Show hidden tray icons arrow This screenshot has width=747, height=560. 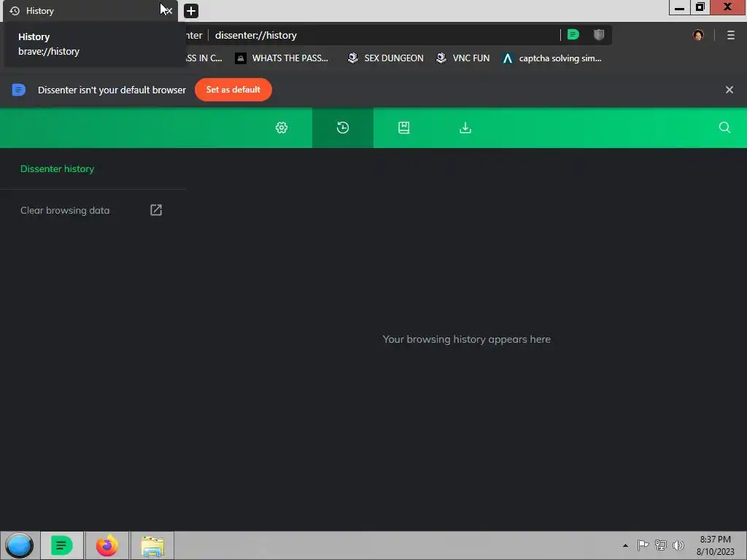(x=625, y=545)
